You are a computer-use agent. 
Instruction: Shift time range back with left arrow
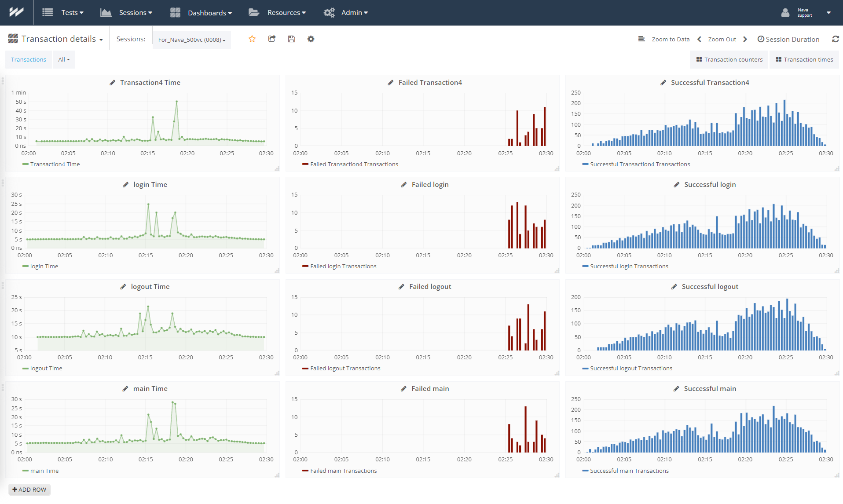click(x=699, y=39)
